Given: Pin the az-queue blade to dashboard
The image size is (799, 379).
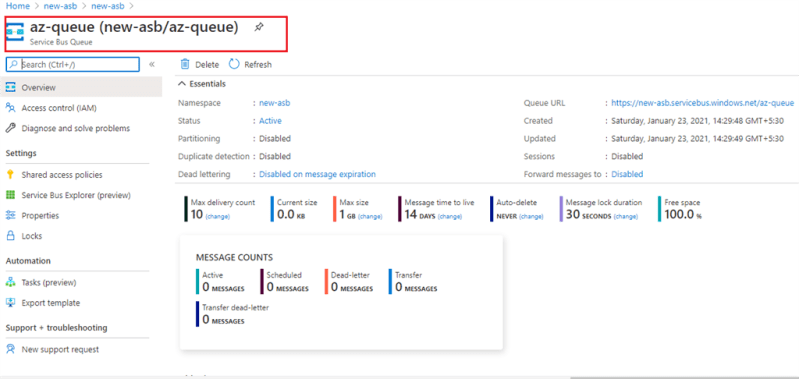Looking at the screenshot, I should [259, 28].
